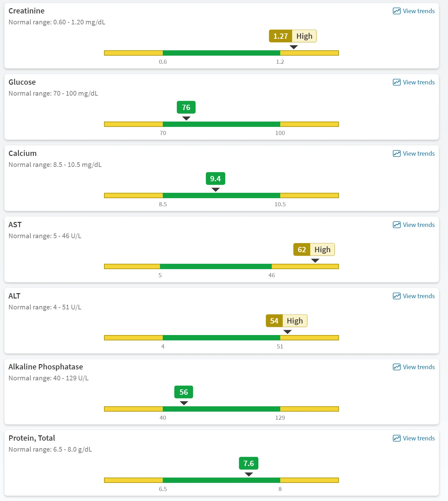Click the trend chart icon for Glucose
The height and width of the screenshot is (501, 448).
pyautogui.click(x=396, y=82)
